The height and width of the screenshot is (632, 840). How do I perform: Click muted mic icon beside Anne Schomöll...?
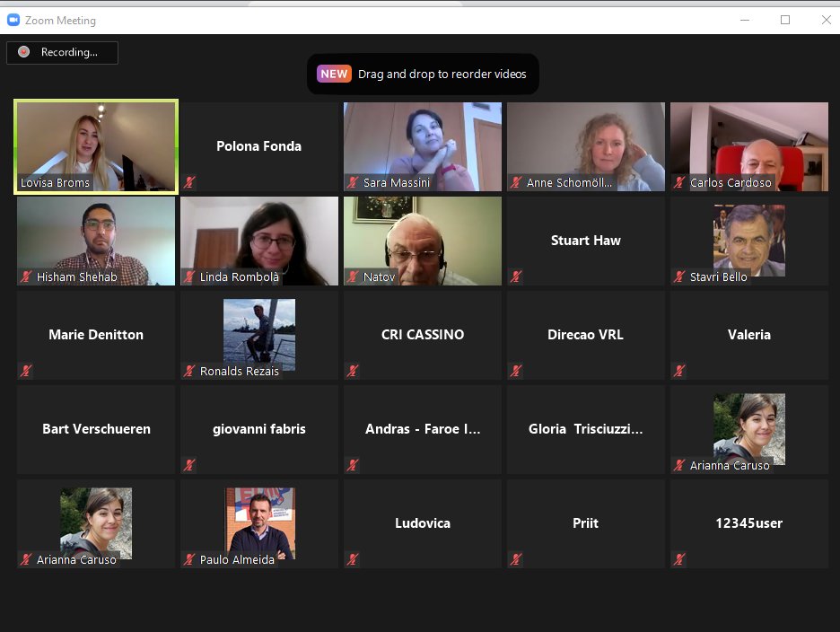(x=516, y=182)
